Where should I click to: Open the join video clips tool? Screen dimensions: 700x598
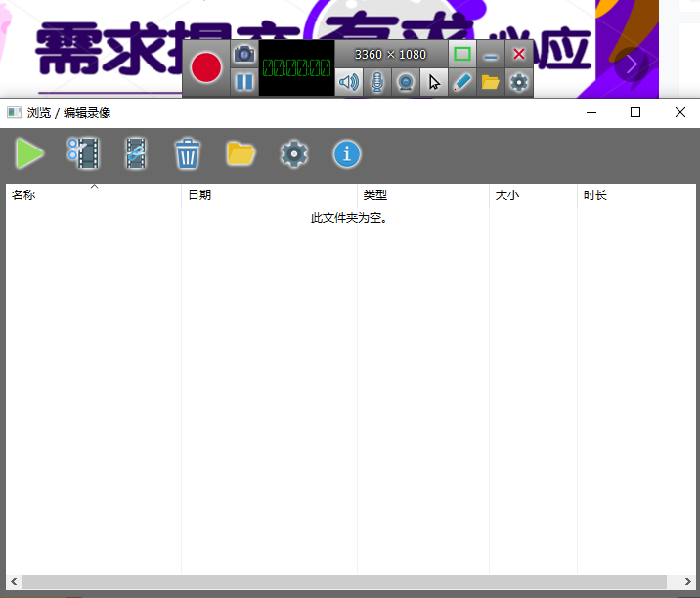(x=136, y=153)
